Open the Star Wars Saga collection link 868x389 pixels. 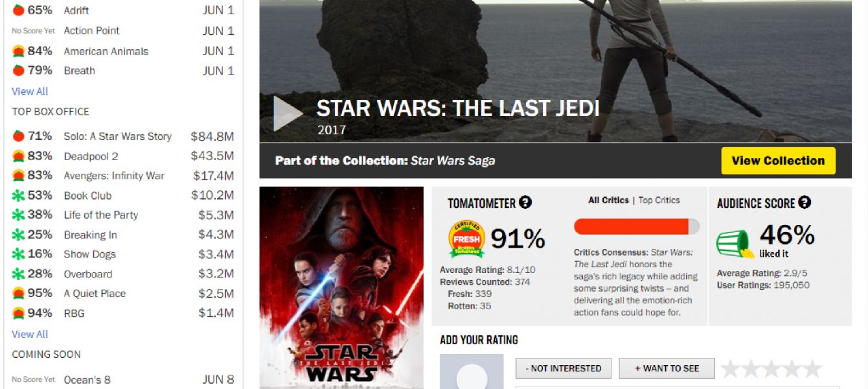[453, 161]
